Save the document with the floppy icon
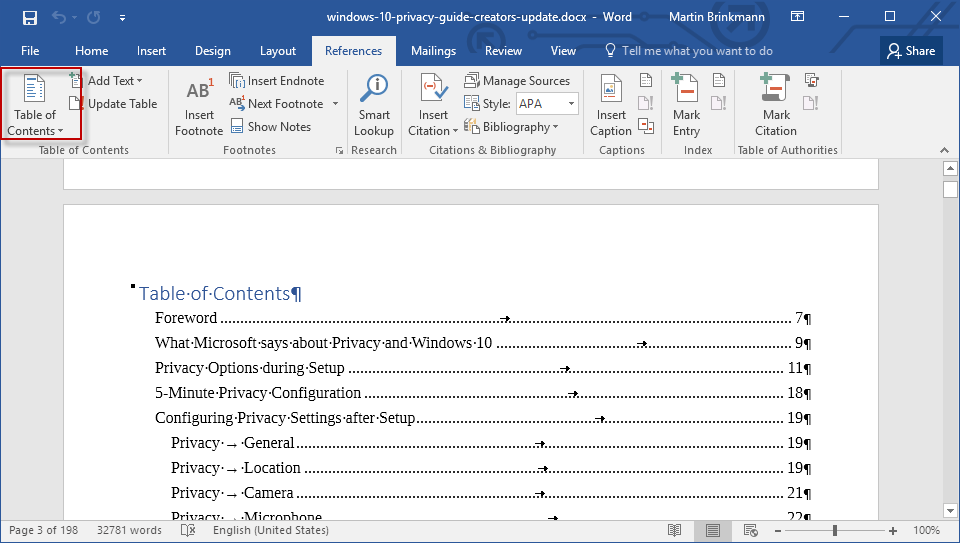 (29, 17)
